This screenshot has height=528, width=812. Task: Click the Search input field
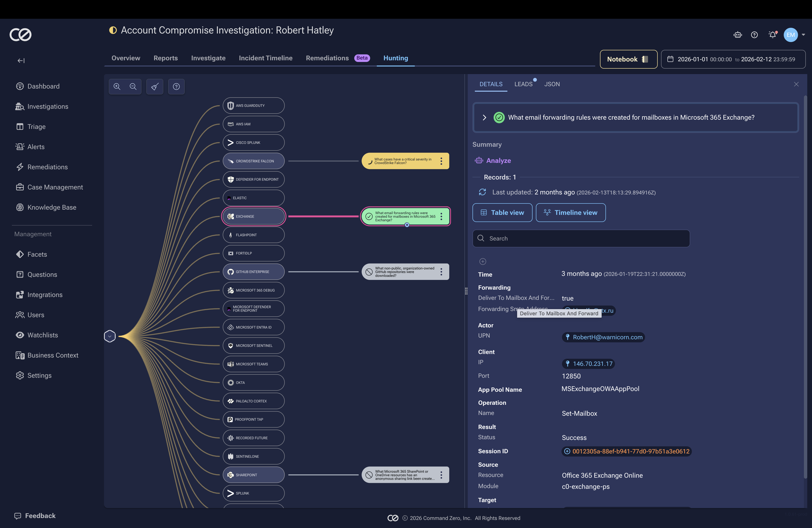581,238
